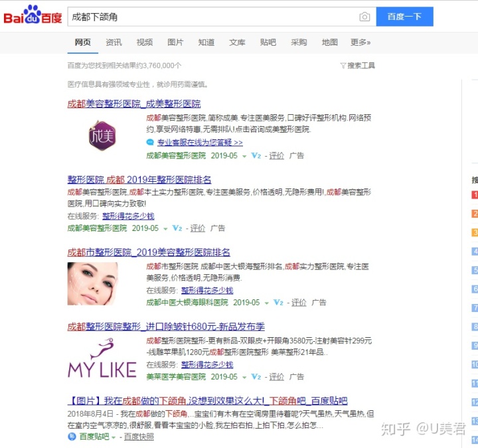Click the 成美 purple logo thumbnail

tap(102, 135)
